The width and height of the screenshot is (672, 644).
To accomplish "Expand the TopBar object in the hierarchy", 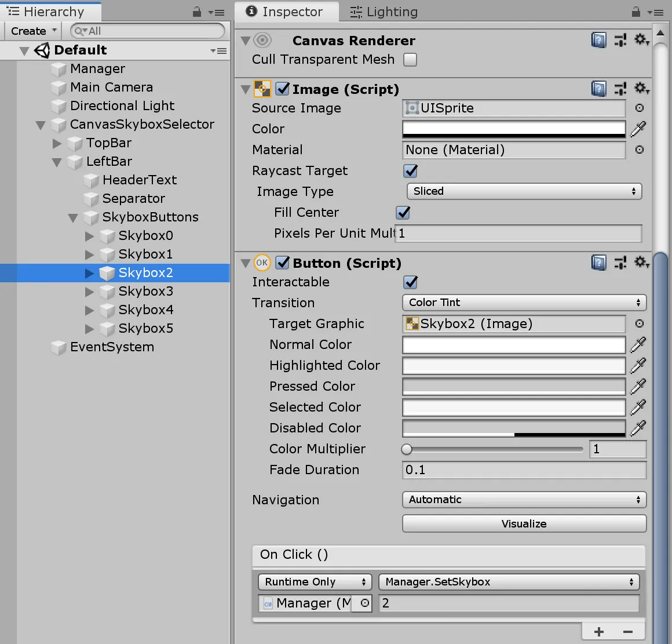I will (57, 143).
